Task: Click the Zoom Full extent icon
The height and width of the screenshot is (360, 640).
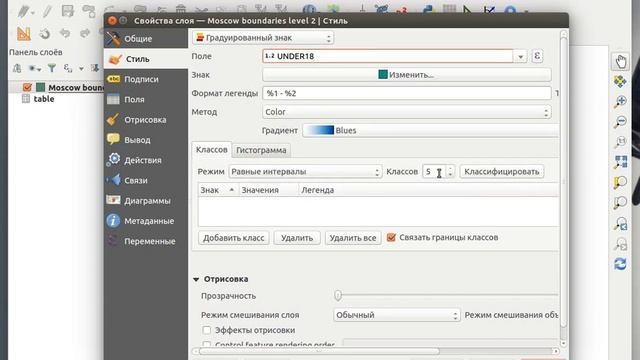Action: click(620, 162)
